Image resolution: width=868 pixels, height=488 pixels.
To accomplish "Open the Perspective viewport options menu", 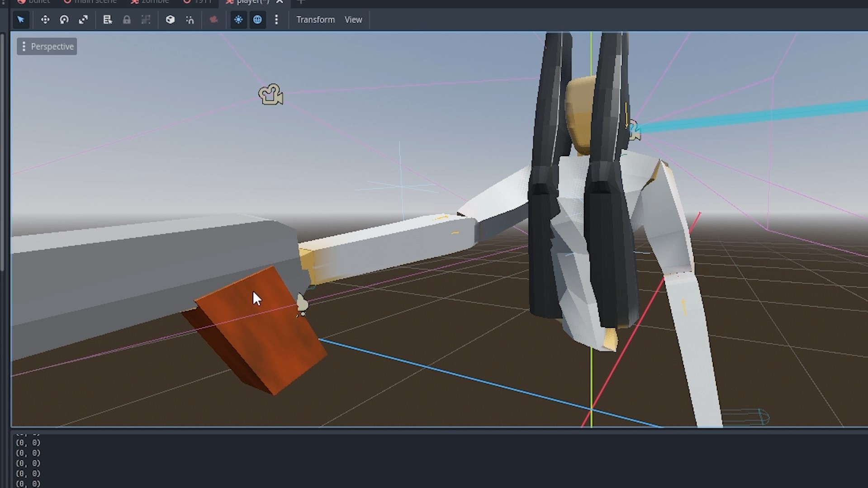I will point(47,46).
